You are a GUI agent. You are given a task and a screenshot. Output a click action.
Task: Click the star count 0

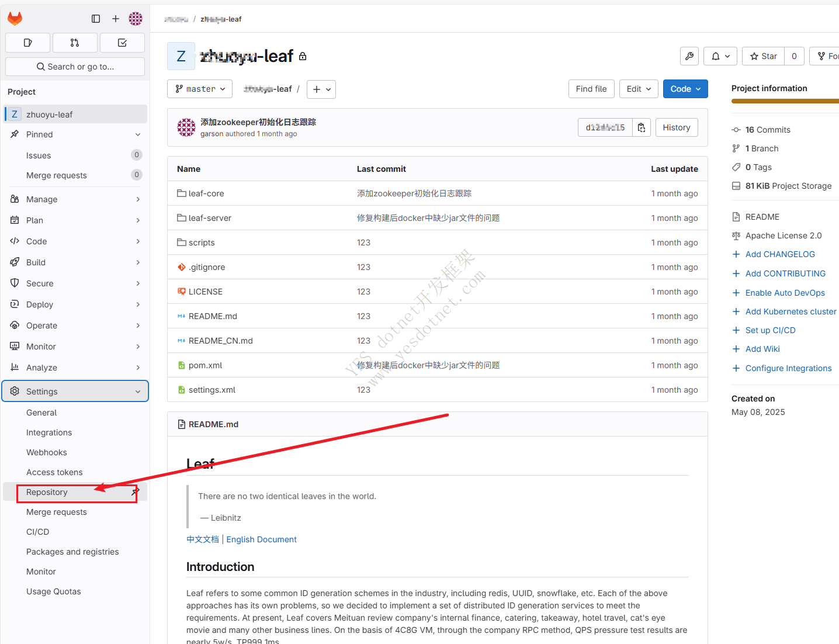[x=794, y=56]
